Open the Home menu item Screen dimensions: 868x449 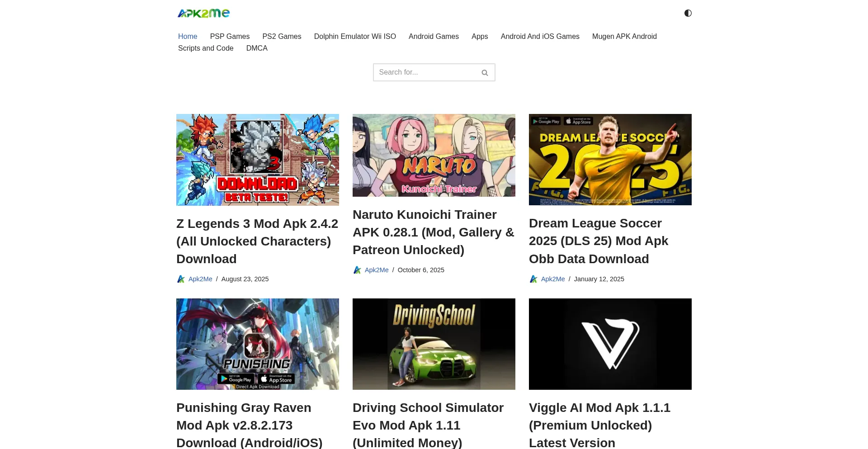pyautogui.click(x=188, y=36)
